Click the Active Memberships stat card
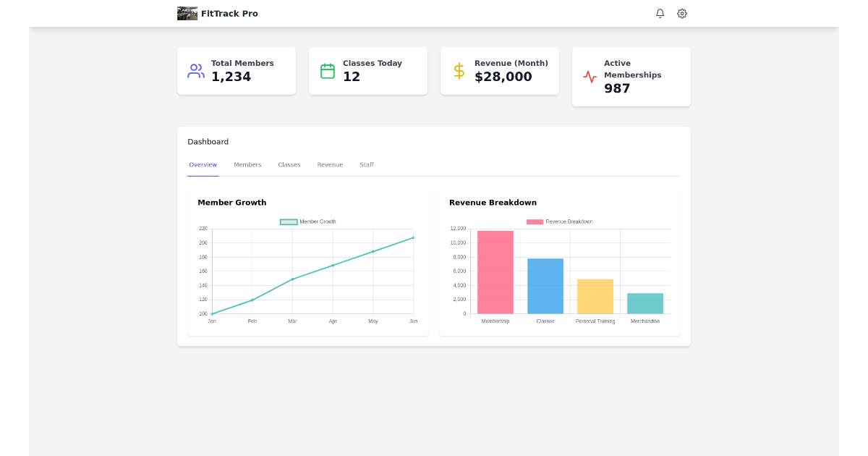 tap(631, 76)
